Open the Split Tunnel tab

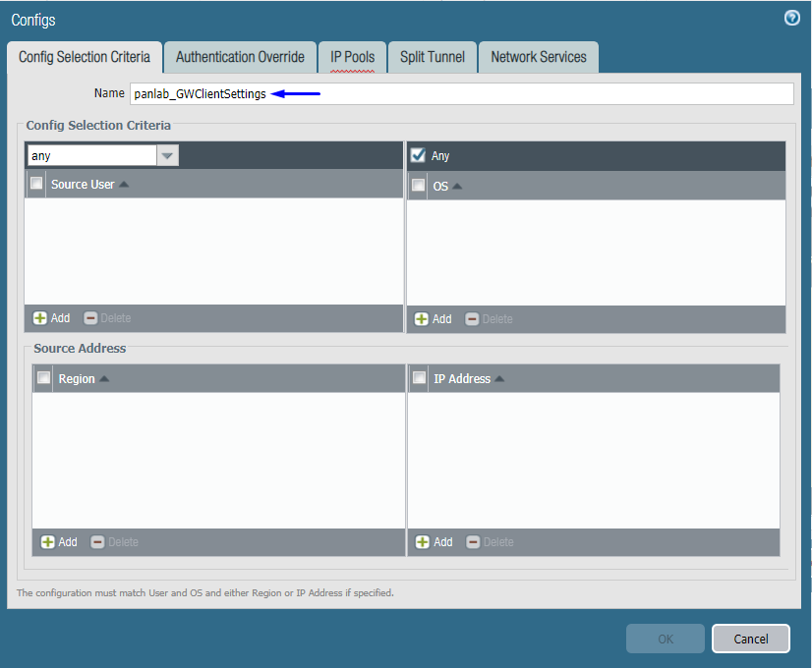click(432, 57)
